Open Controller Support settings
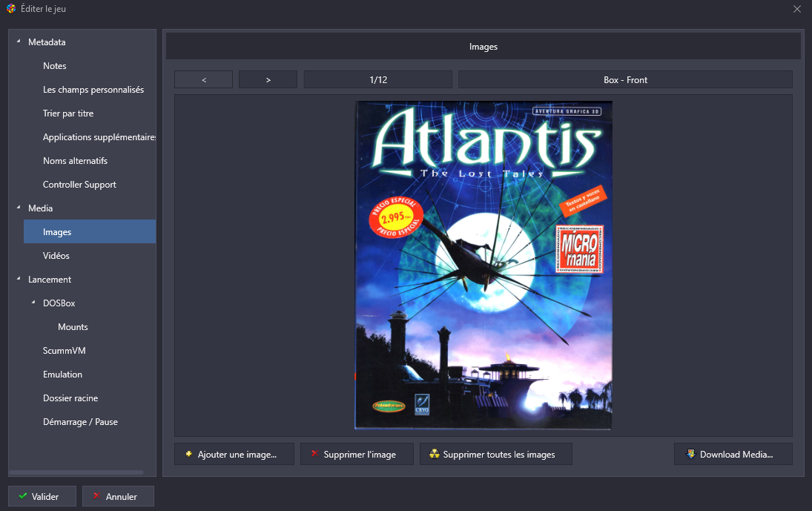Viewport: 812px width, 511px height. pyautogui.click(x=79, y=185)
